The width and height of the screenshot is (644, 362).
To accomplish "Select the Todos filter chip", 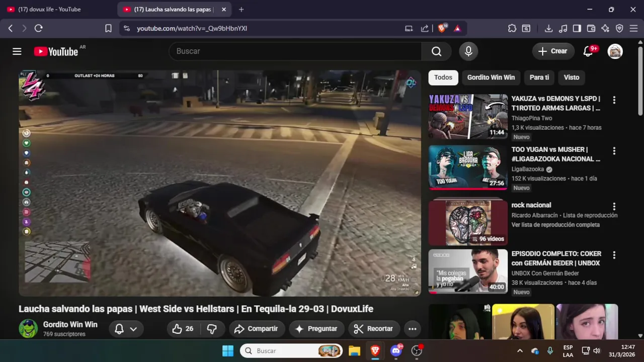I will pyautogui.click(x=443, y=77).
